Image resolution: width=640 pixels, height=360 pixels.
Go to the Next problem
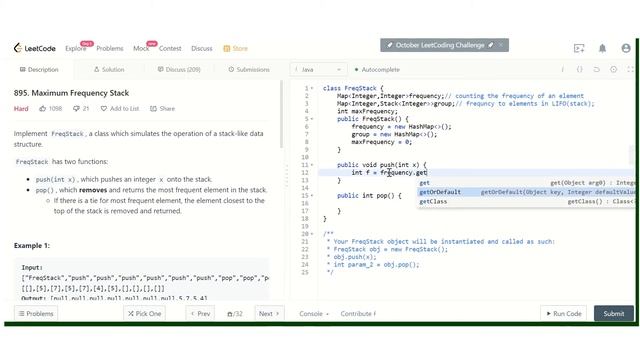tap(269, 313)
